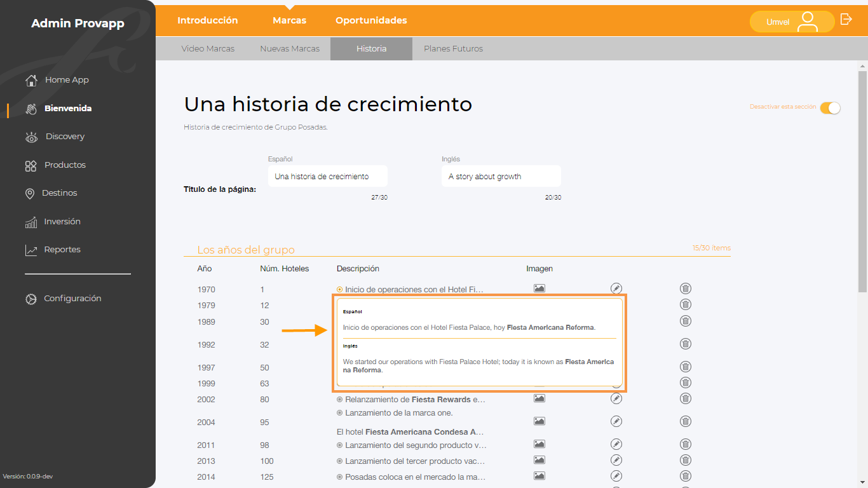Delete the 2004 row

coord(686,421)
